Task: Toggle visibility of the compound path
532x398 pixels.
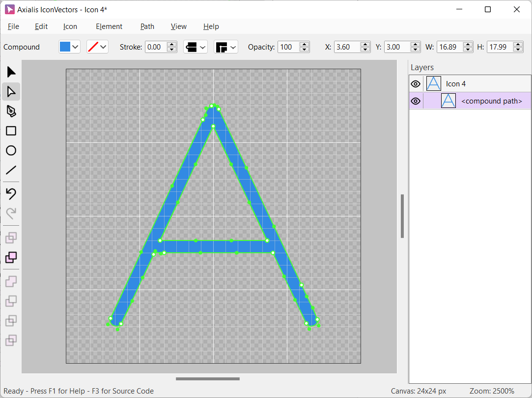Action: point(416,101)
